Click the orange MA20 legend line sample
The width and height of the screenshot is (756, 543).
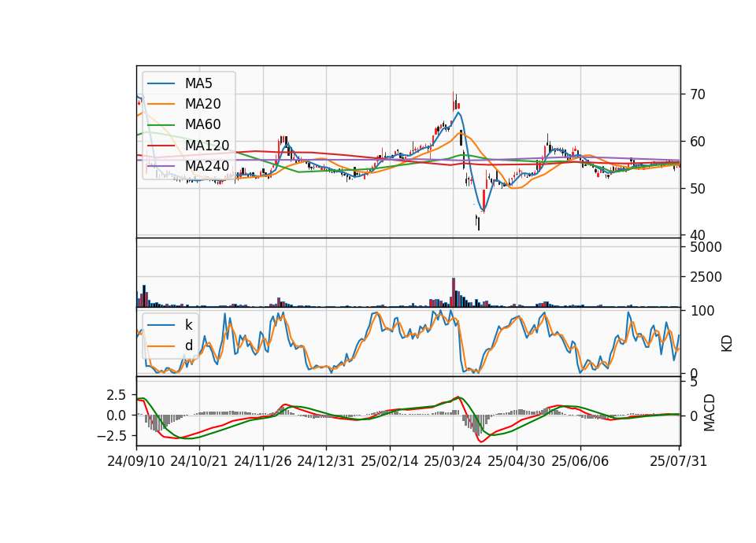[x=161, y=104]
